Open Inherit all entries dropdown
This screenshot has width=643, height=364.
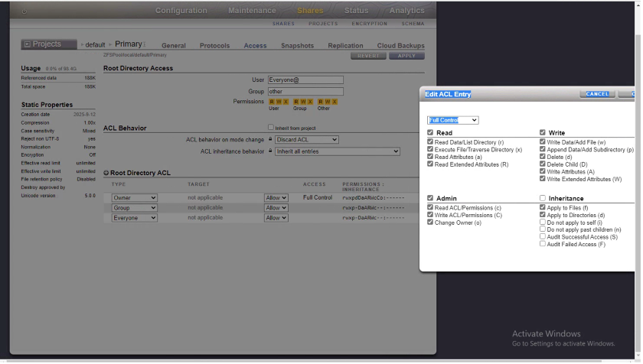tap(338, 151)
